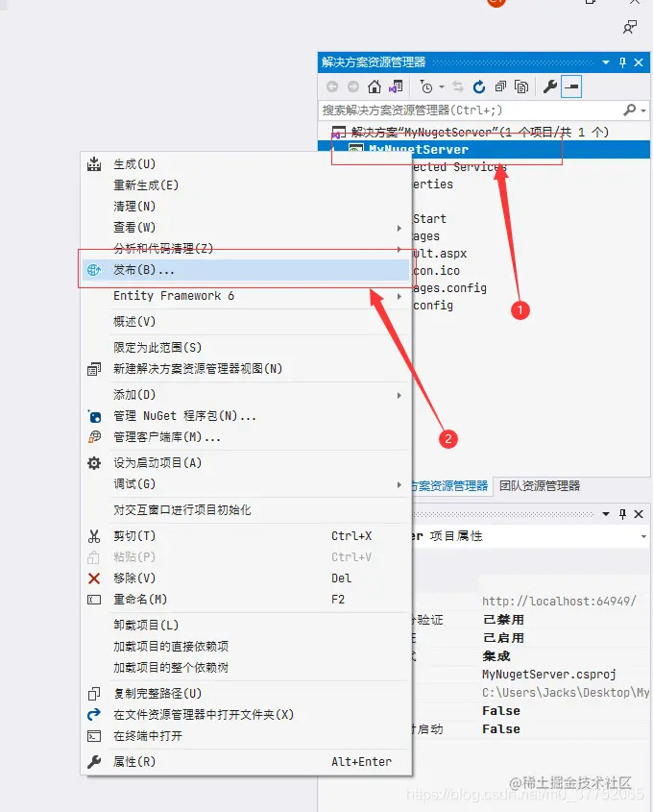653x812 pixels.
Task: Expand the 查看(W) submenu
Action: [x=246, y=228]
